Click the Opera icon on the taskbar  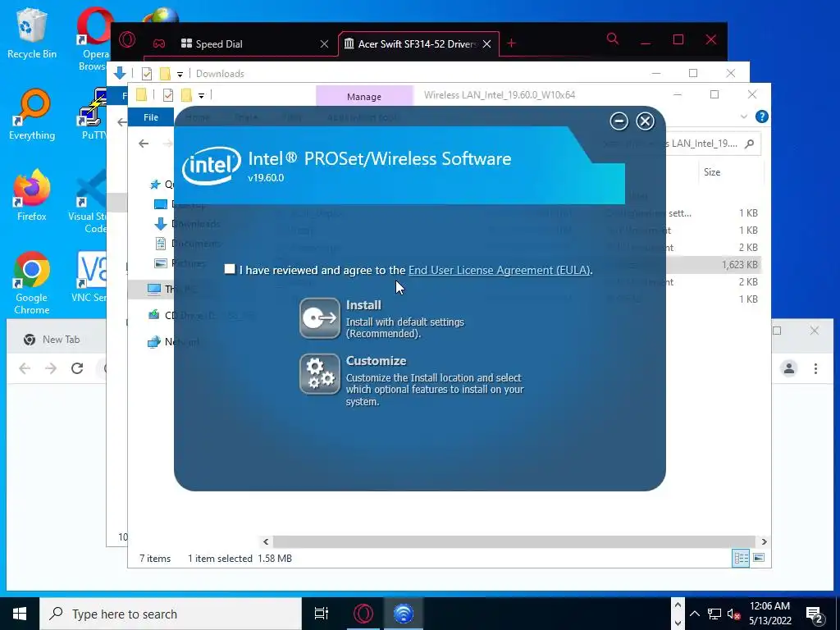[363, 614]
